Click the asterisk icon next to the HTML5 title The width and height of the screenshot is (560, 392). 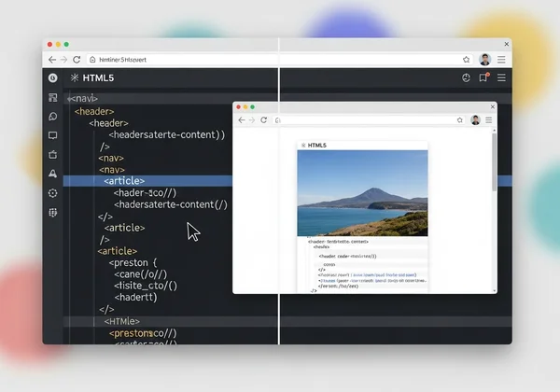click(x=75, y=77)
